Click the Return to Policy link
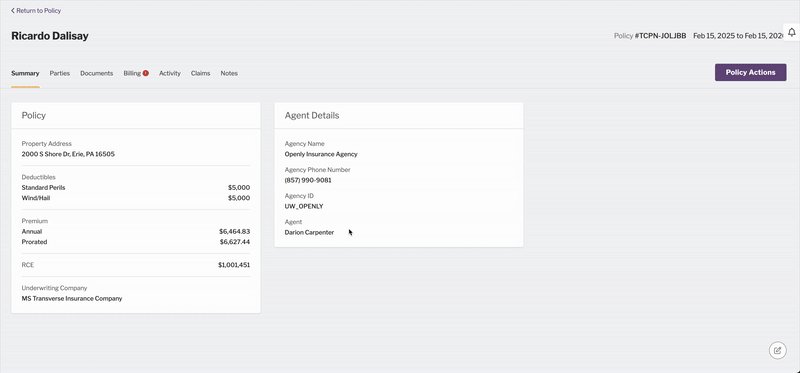The height and width of the screenshot is (373, 800). [x=36, y=10]
